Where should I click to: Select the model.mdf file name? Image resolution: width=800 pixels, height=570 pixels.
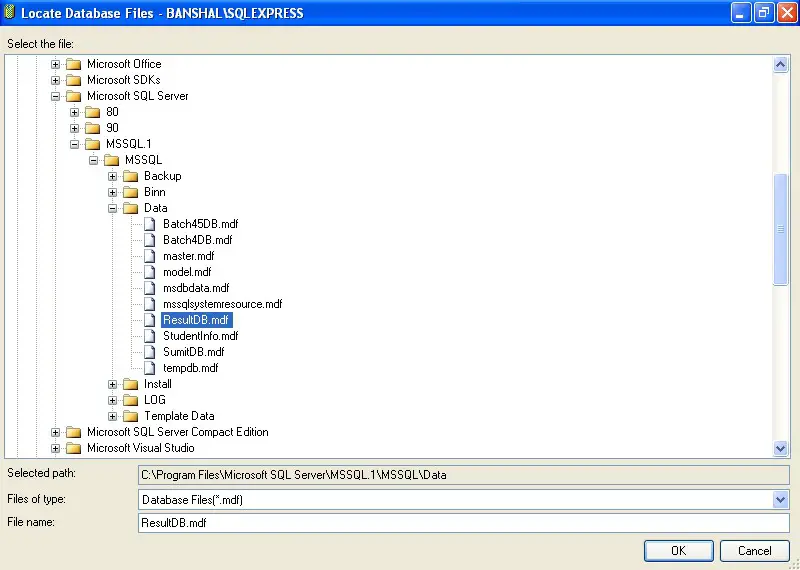pyautogui.click(x=187, y=272)
